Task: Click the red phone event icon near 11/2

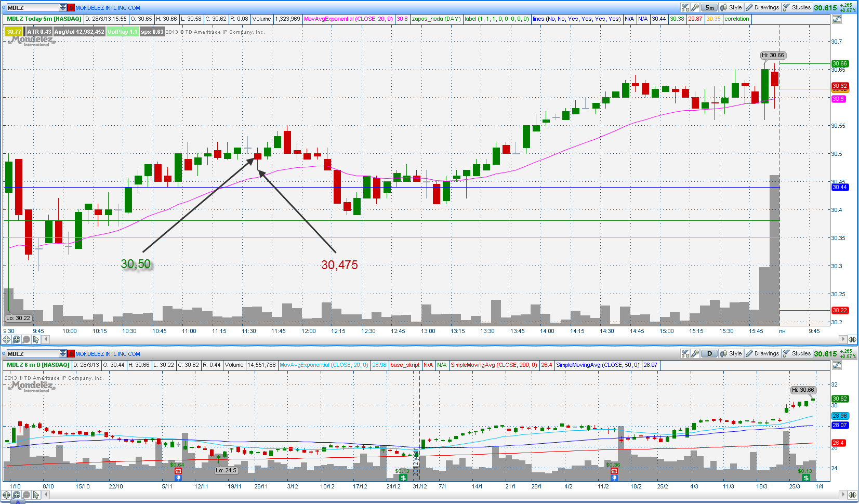Action: pos(614,471)
